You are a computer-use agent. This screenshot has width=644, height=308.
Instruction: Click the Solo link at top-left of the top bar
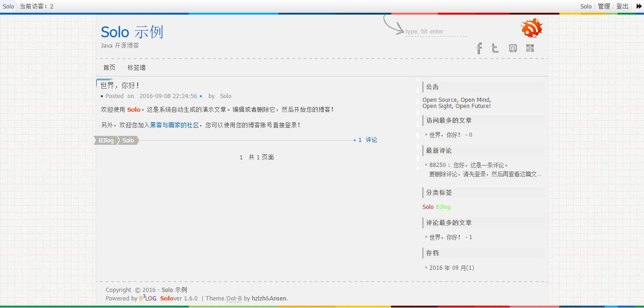[8, 6]
